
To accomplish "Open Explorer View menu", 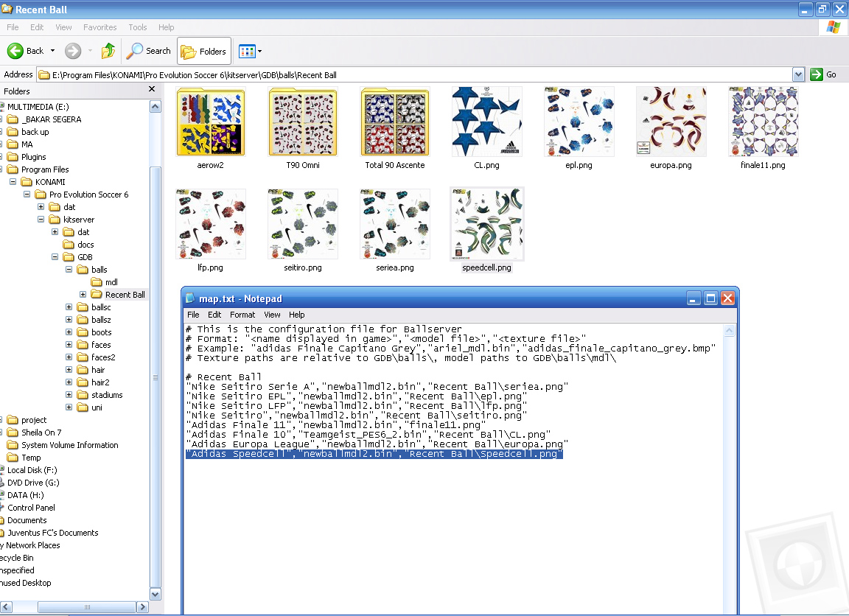I will pyautogui.click(x=63, y=27).
